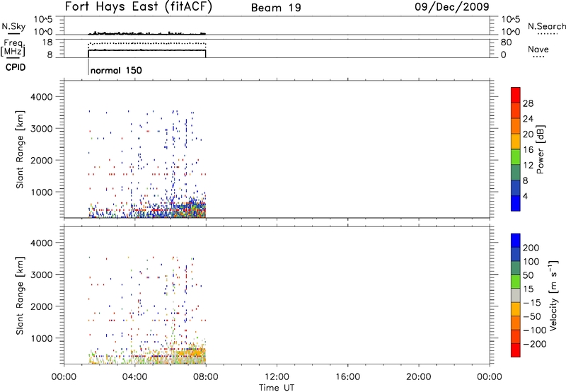
Task: Click the blue top Velocity color segment
Action: 516,241
